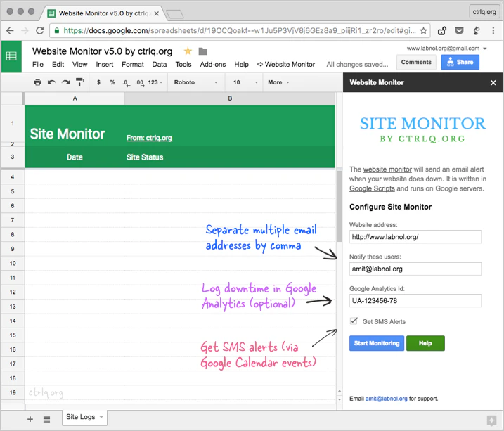Click the 'Website Monitor v5.0 by ctrlq.org' title
The height and width of the screenshot is (431, 504).
102,51
